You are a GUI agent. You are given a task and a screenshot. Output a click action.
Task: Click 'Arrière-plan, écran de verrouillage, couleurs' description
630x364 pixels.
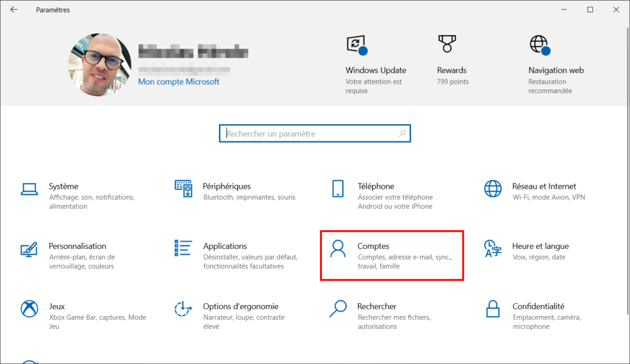coord(82,261)
